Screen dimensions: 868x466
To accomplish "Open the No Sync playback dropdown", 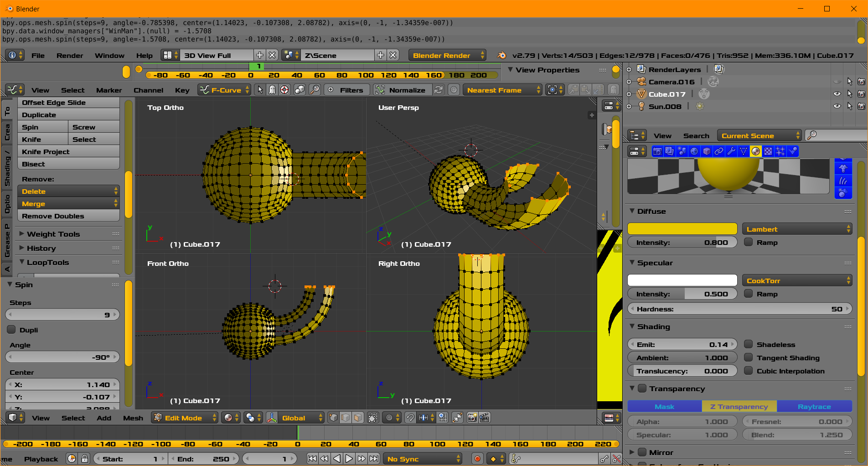I will coord(423,459).
